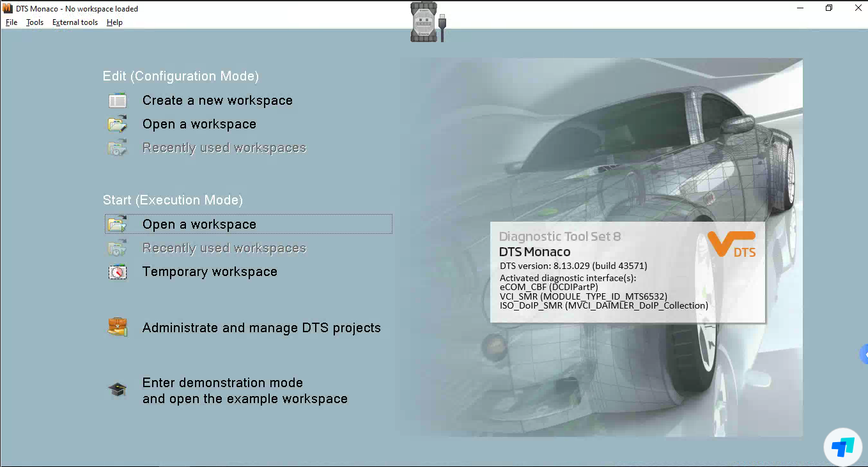Click the Edit (Configuration Mode) heading
The height and width of the screenshot is (467, 868).
click(181, 76)
